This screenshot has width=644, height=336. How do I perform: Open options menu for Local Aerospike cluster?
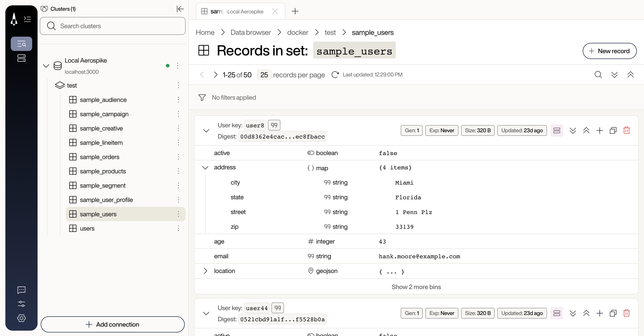(178, 66)
